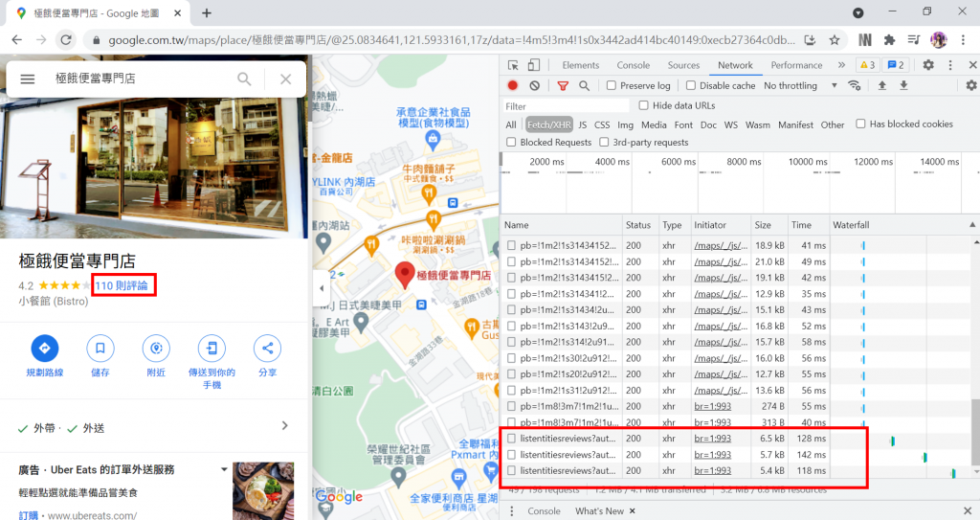Tick checkbox of pb=!1m2!1s31434152... first row
980x520 pixels.
(x=511, y=245)
